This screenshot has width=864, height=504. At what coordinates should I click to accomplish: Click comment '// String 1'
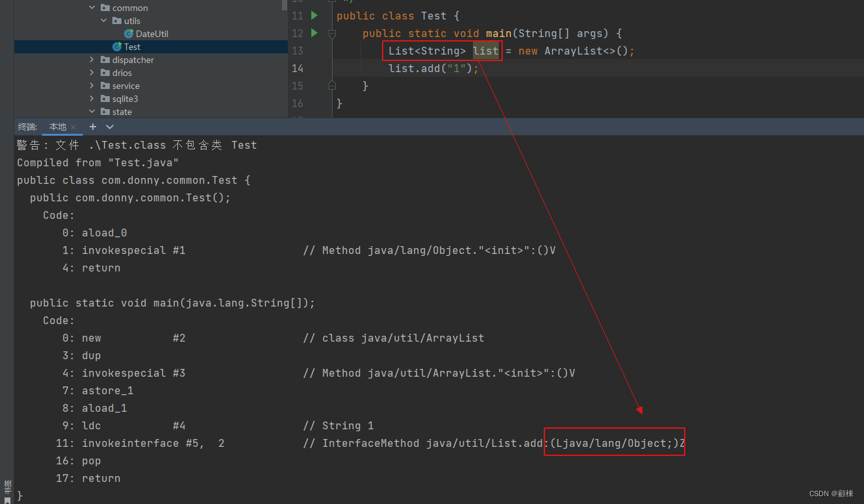pos(338,425)
